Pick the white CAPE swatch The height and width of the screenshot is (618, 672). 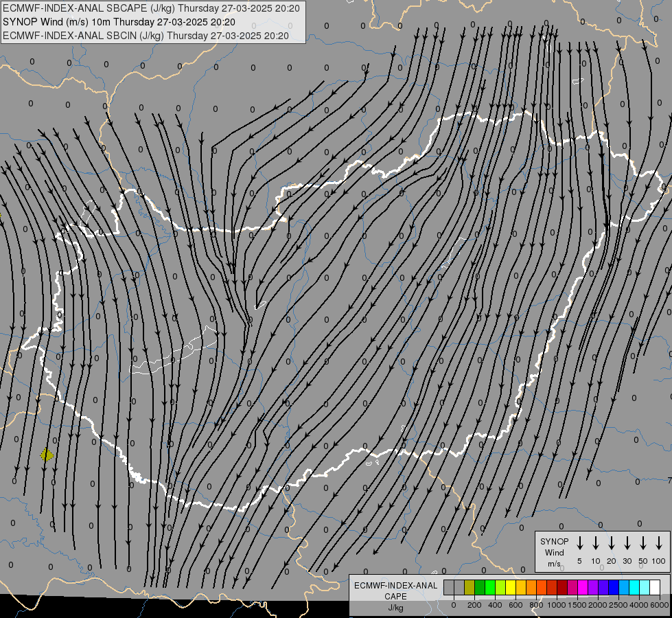656,587
